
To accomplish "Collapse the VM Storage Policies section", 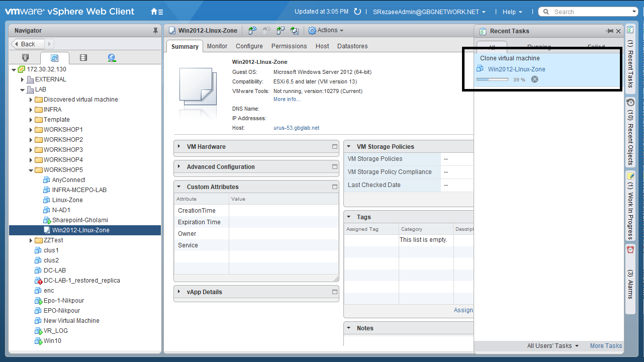I will [x=349, y=147].
